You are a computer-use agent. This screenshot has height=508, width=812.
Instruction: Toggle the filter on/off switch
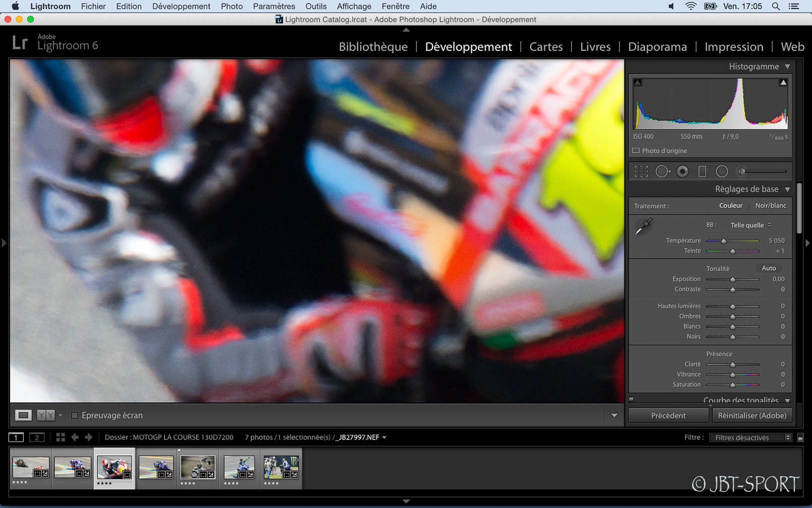point(800,438)
